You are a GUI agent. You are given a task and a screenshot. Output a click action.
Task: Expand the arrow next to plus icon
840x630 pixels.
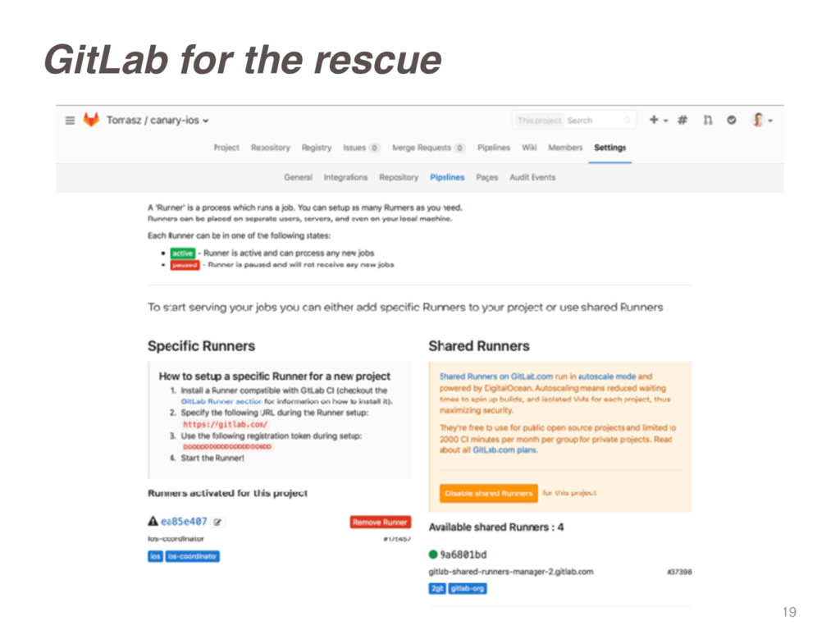[666, 121]
